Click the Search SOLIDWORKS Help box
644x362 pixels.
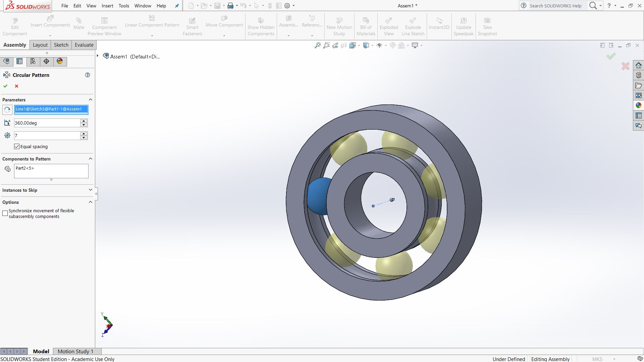[555, 6]
